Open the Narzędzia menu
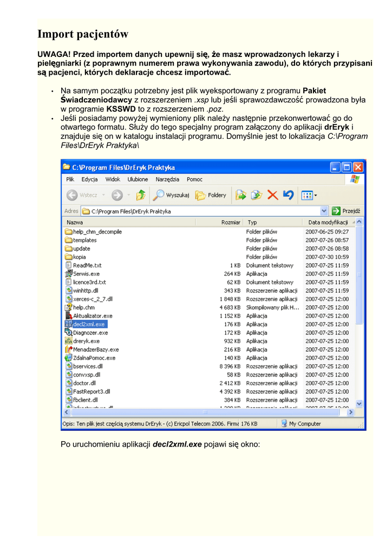 [167, 179]
